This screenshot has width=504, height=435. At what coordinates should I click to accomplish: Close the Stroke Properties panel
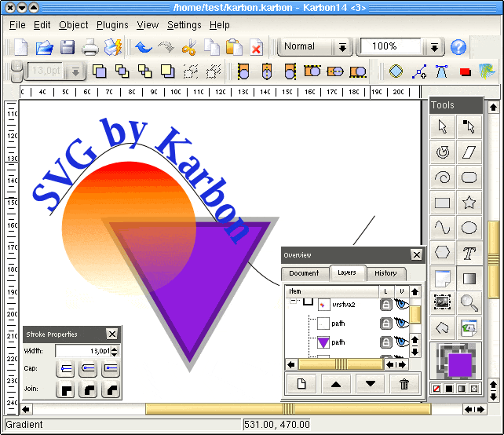point(111,334)
